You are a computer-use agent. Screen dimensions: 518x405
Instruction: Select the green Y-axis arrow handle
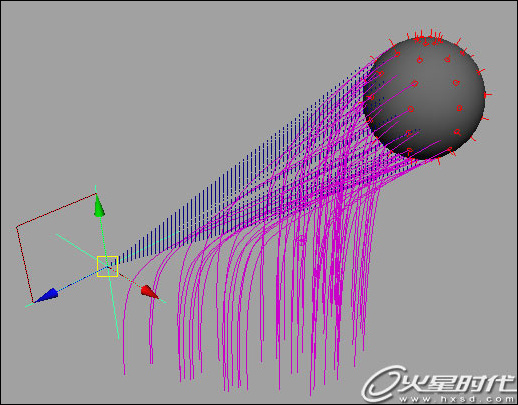[x=99, y=206]
